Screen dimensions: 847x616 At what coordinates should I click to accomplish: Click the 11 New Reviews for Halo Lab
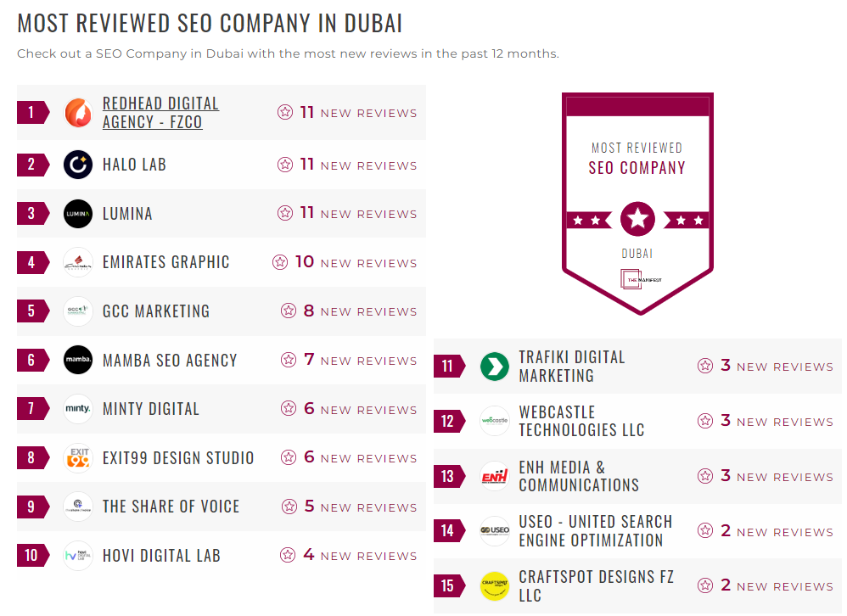[347, 165]
